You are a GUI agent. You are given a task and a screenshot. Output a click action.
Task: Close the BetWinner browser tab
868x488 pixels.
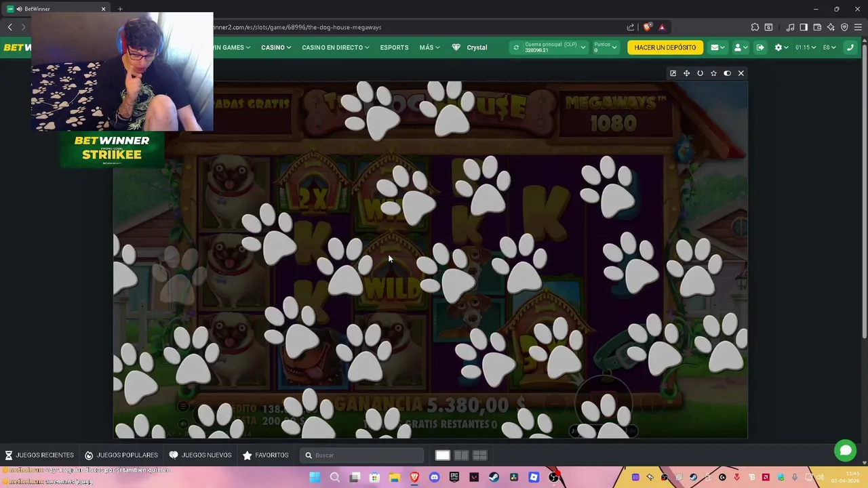click(103, 9)
